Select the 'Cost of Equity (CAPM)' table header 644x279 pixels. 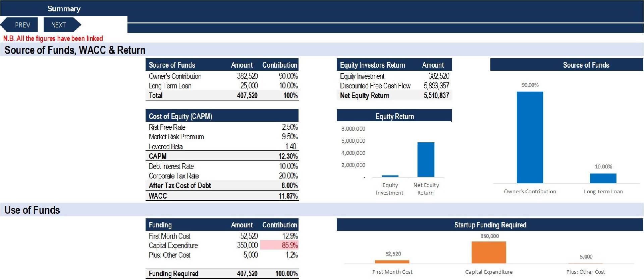coord(222,116)
